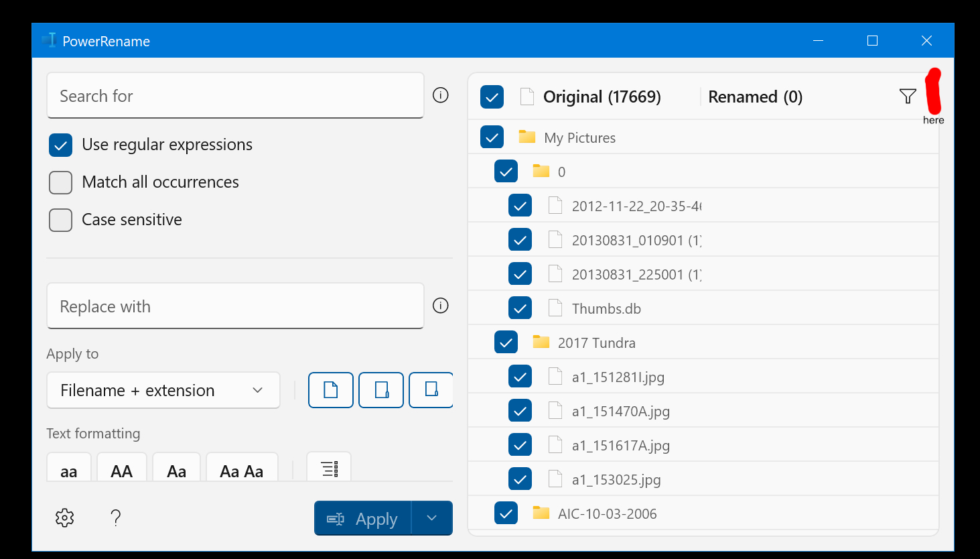Screen dimensions: 980x559
Task: Click the file icon next to Thumbs.db
Action: pyautogui.click(x=555, y=308)
